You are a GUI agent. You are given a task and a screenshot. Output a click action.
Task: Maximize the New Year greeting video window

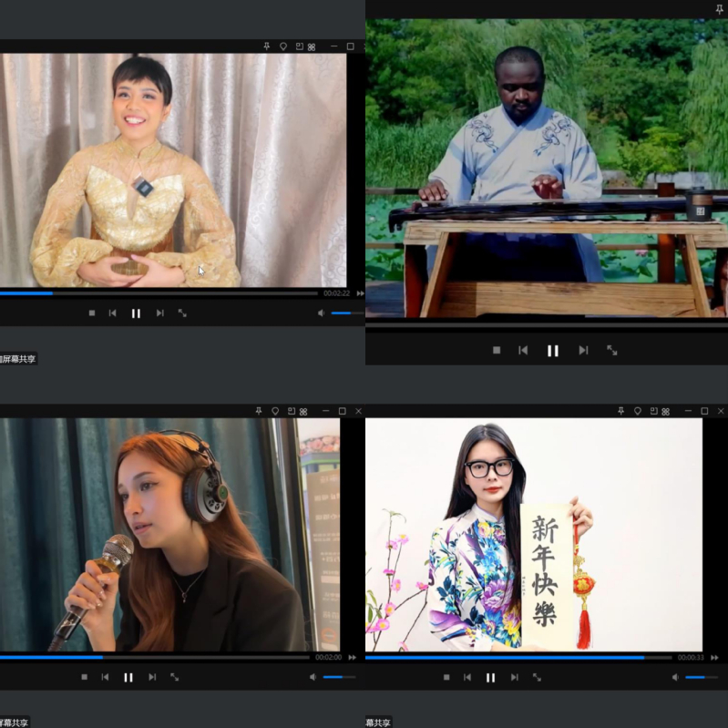(704, 412)
